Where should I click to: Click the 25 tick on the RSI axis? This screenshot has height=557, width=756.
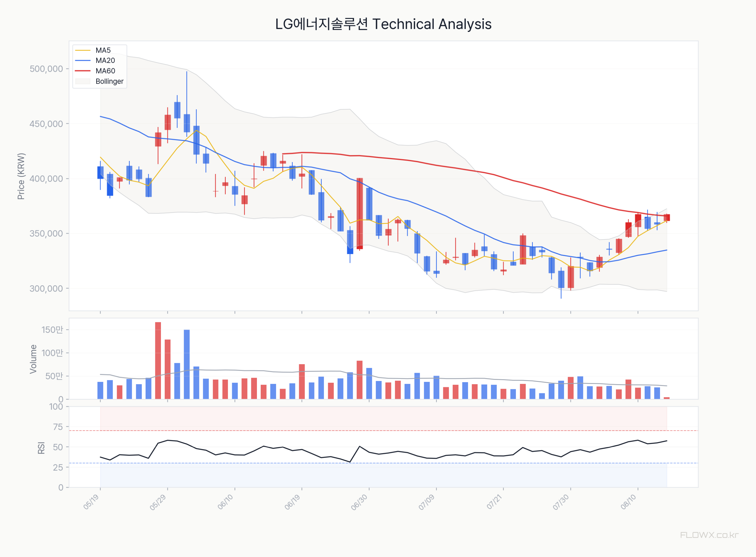[x=58, y=468]
